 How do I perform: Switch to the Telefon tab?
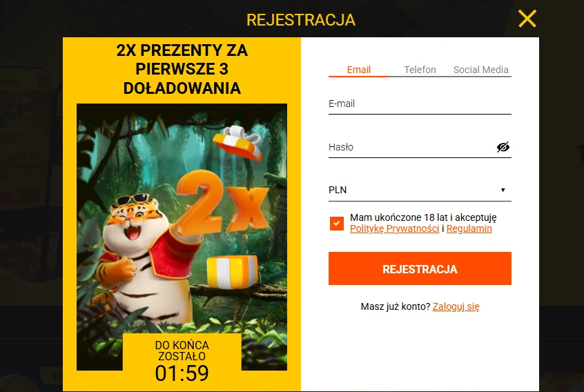coord(420,70)
